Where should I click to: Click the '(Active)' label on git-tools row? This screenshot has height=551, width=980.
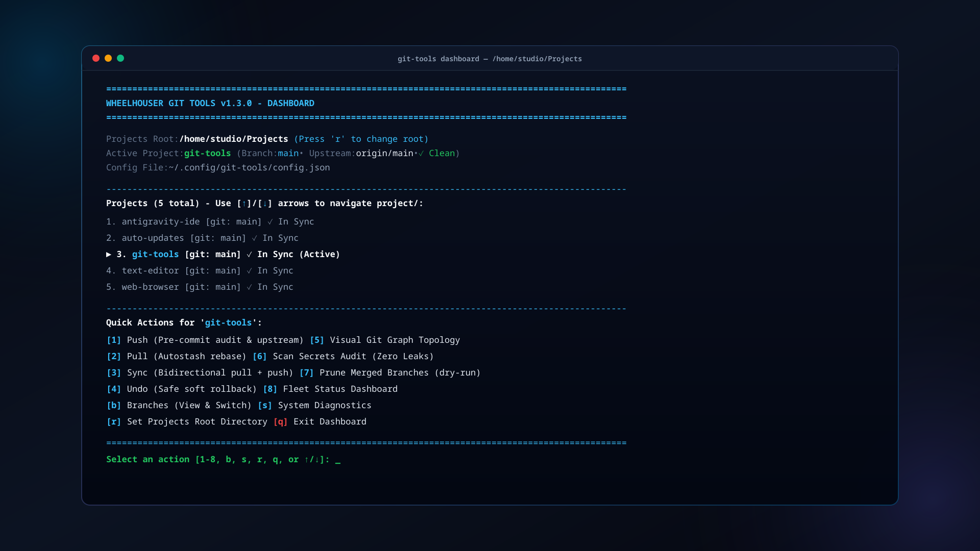(320, 254)
